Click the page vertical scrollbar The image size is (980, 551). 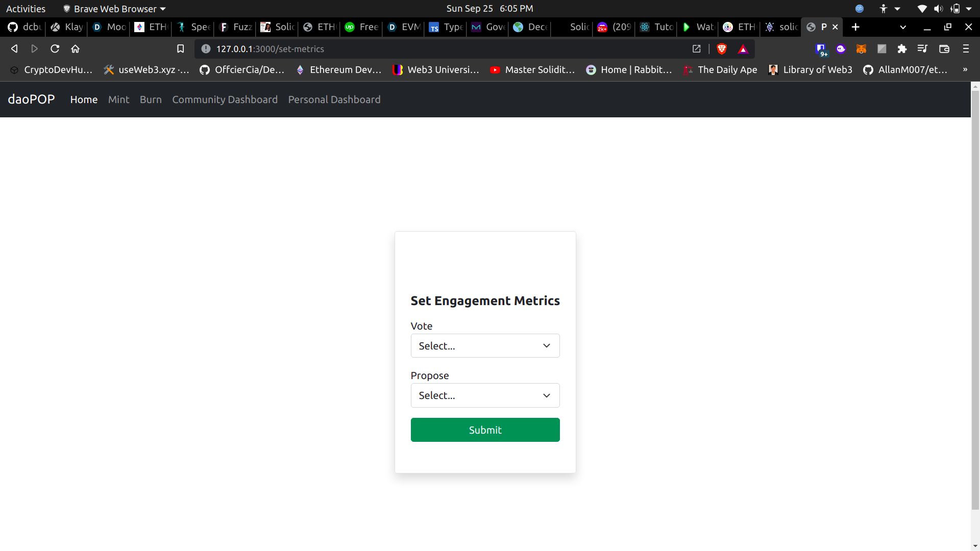975,300
